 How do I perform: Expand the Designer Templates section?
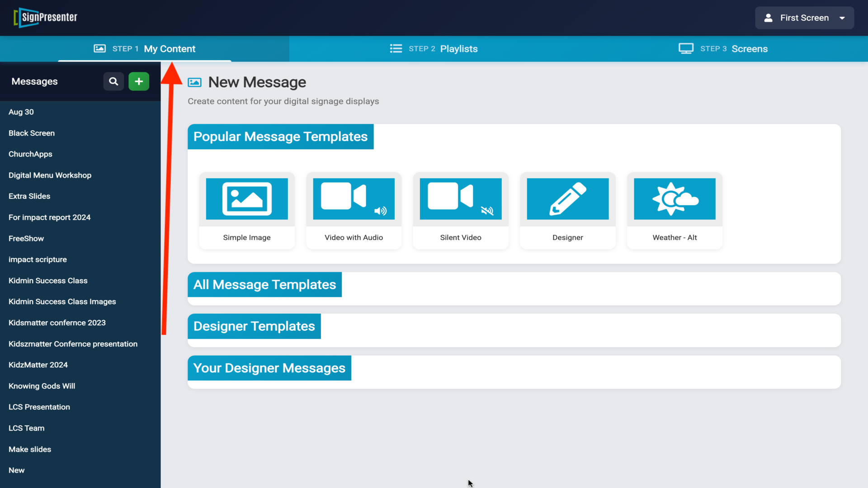(x=254, y=326)
